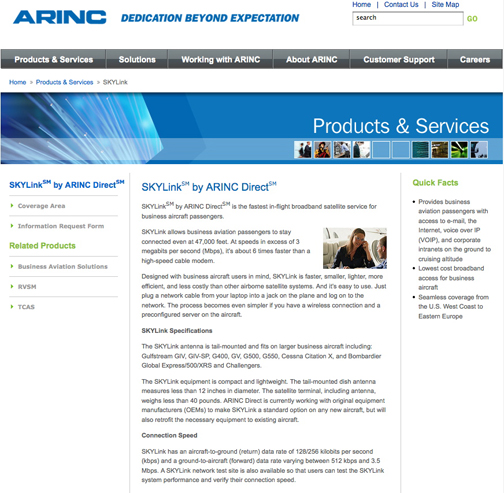Click the SKYLink by ARINC Direct sidebar heading
This screenshot has width=504, height=493.
click(x=67, y=184)
